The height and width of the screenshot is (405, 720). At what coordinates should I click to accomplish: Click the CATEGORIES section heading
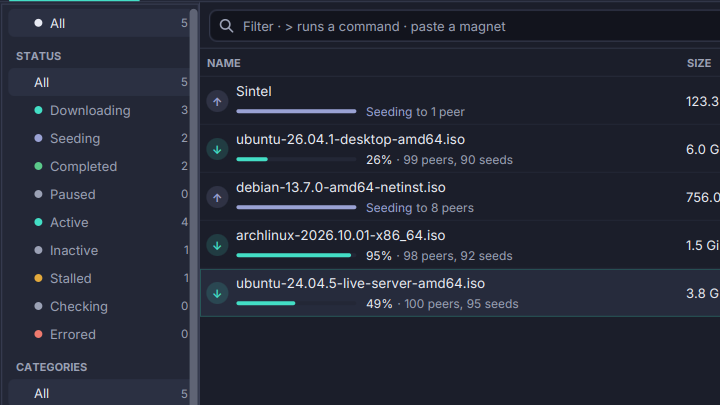51,367
